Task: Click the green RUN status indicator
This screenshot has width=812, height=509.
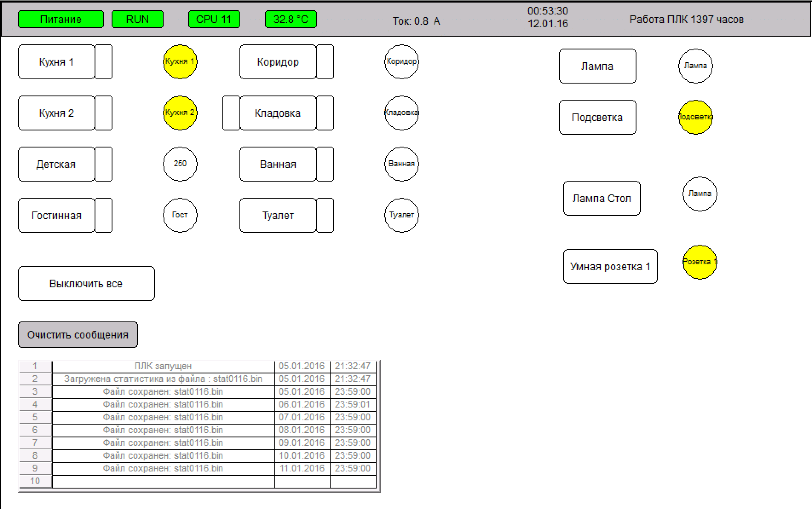Action: tap(137, 19)
